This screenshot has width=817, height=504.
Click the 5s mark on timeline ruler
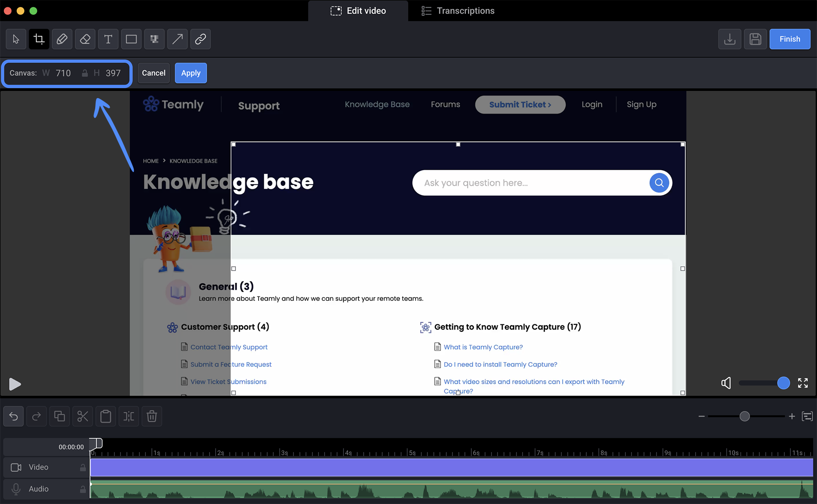click(x=411, y=453)
